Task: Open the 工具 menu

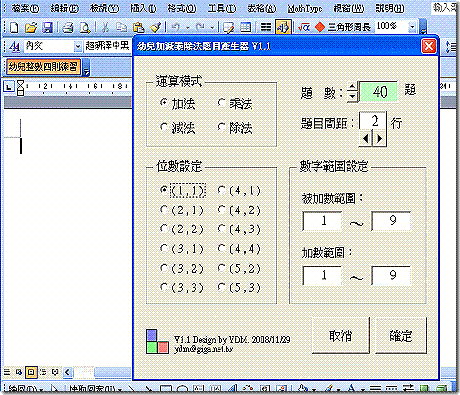Action: point(222,8)
